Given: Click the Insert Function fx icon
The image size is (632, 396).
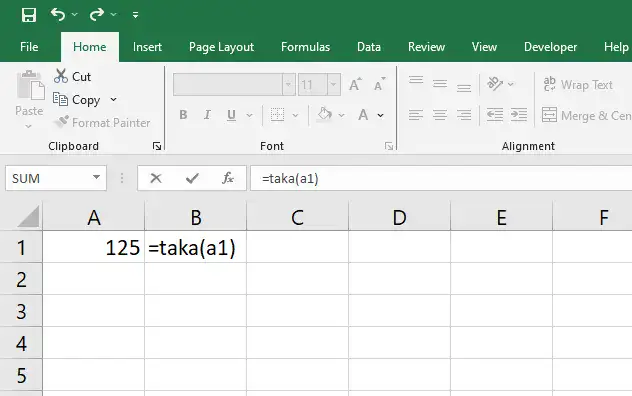Looking at the screenshot, I should coord(228,178).
